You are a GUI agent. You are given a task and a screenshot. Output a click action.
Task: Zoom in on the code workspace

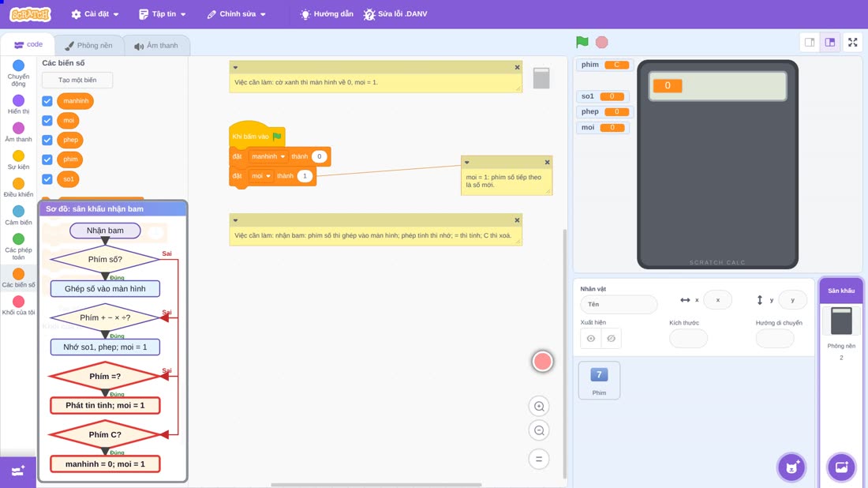click(539, 406)
